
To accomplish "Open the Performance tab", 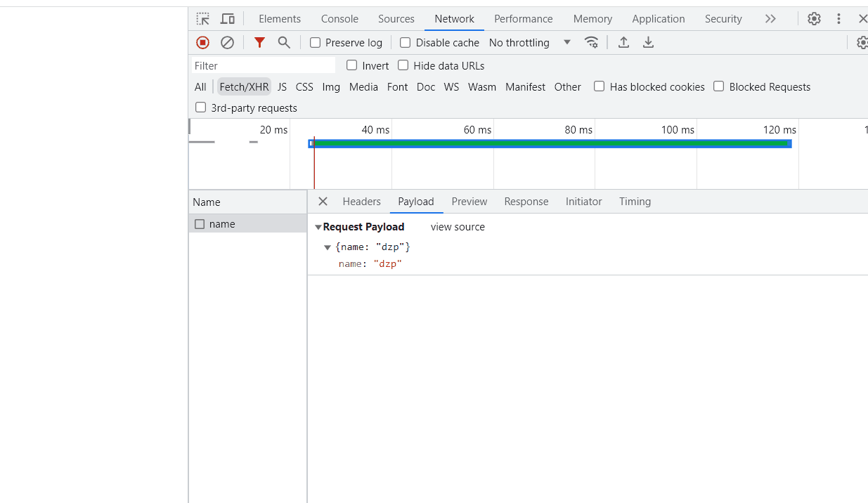I will [524, 19].
